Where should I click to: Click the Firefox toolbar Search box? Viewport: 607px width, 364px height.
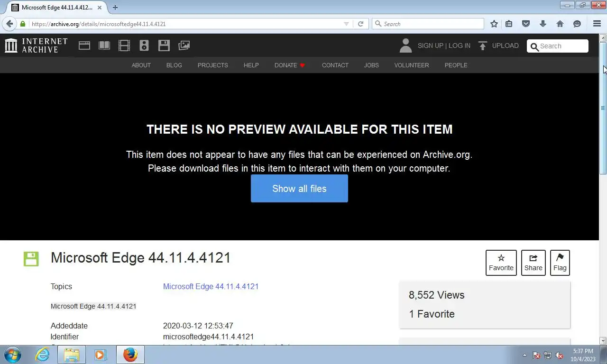pos(428,24)
